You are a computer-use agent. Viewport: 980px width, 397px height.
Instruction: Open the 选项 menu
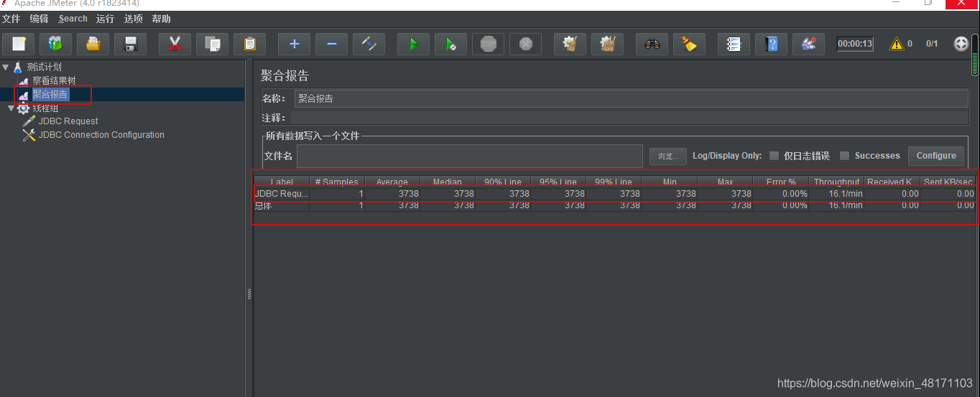tap(133, 19)
